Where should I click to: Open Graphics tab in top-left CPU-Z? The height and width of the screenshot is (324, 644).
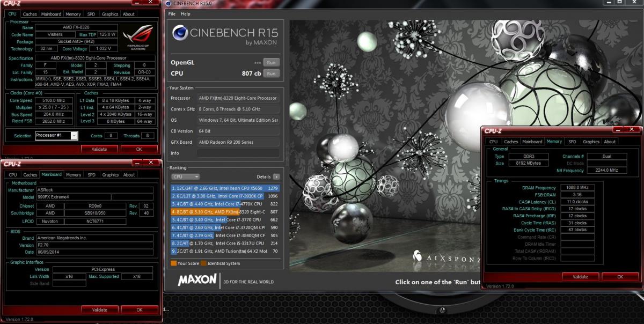[110, 14]
